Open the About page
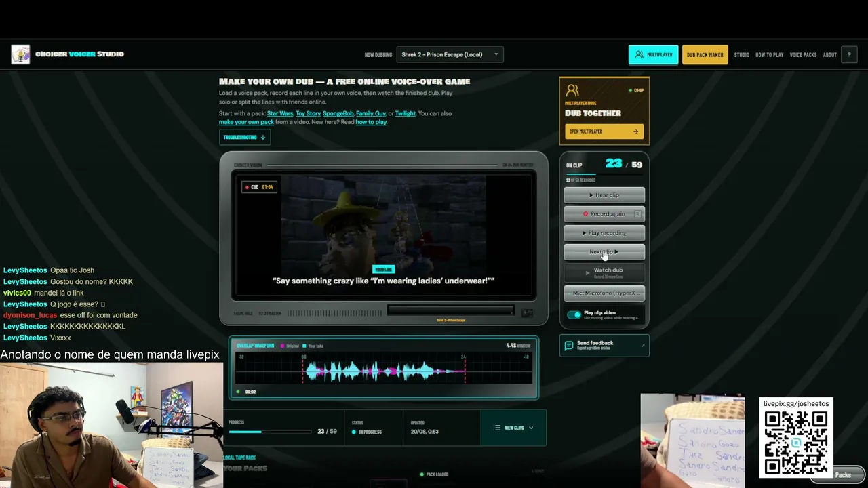868x488 pixels. click(830, 55)
